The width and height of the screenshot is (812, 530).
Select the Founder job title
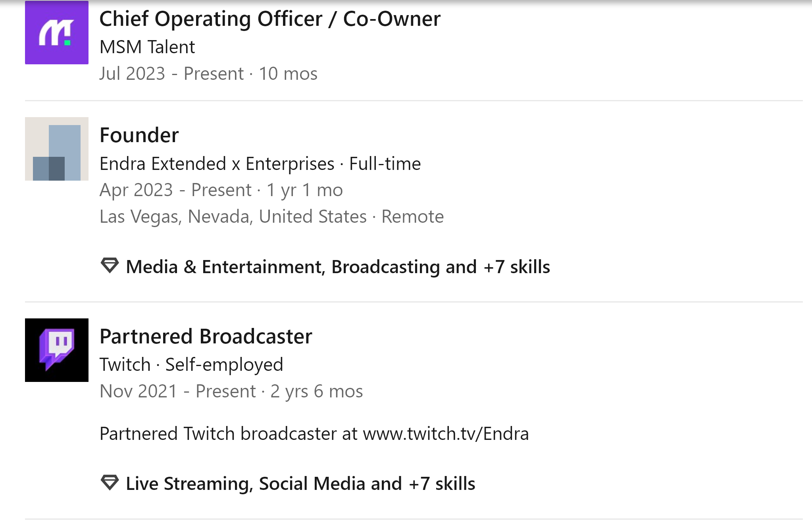click(139, 135)
